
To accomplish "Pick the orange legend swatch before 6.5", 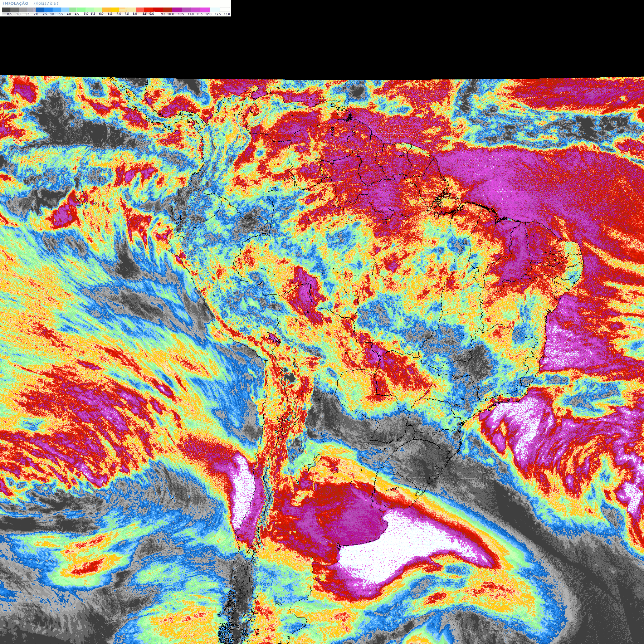I will 106,10.
